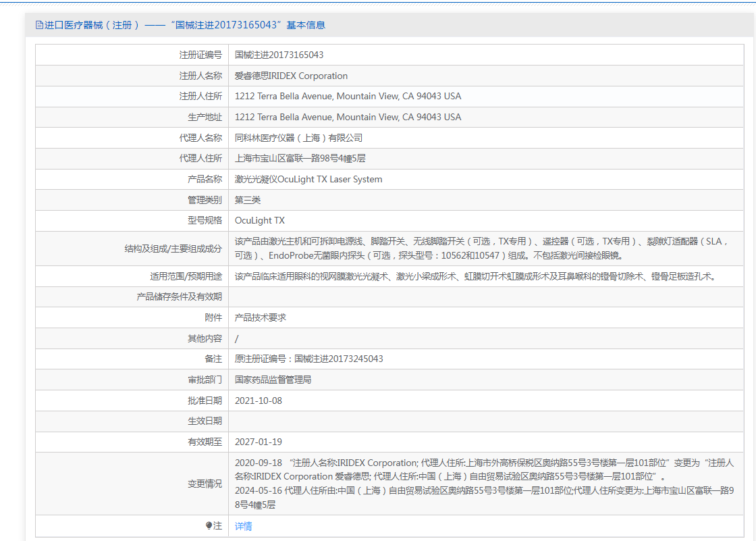Click approval department 国家药品监督管理局
Screen dimensions: 756x541
coord(273,380)
